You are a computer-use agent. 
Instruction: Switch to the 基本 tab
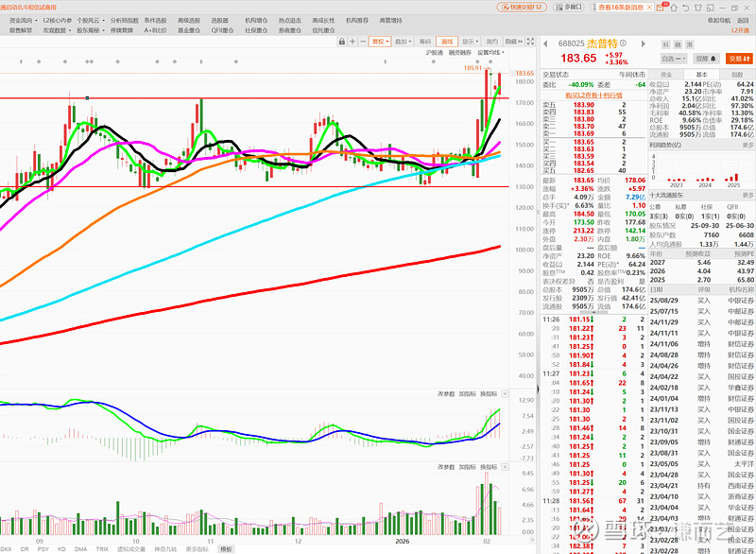pos(701,75)
